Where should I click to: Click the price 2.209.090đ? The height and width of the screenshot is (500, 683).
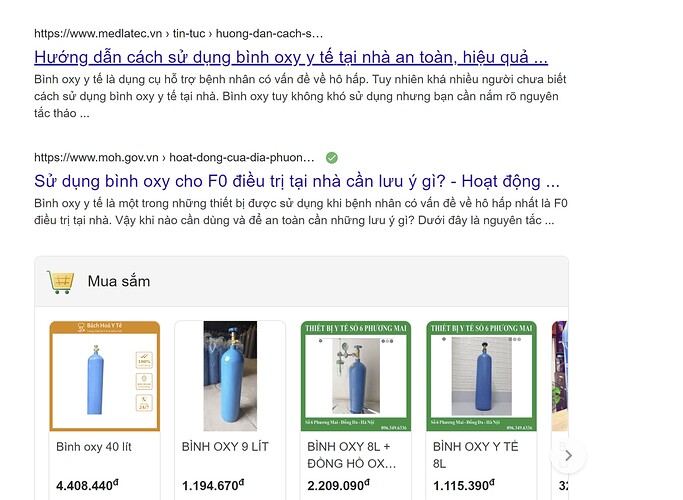[338, 485]
